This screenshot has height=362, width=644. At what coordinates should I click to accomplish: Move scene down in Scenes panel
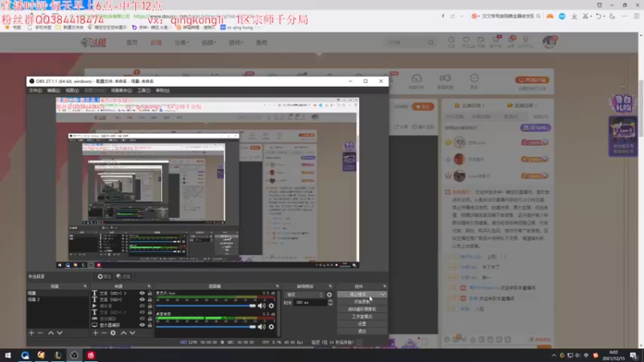[60, 333]
